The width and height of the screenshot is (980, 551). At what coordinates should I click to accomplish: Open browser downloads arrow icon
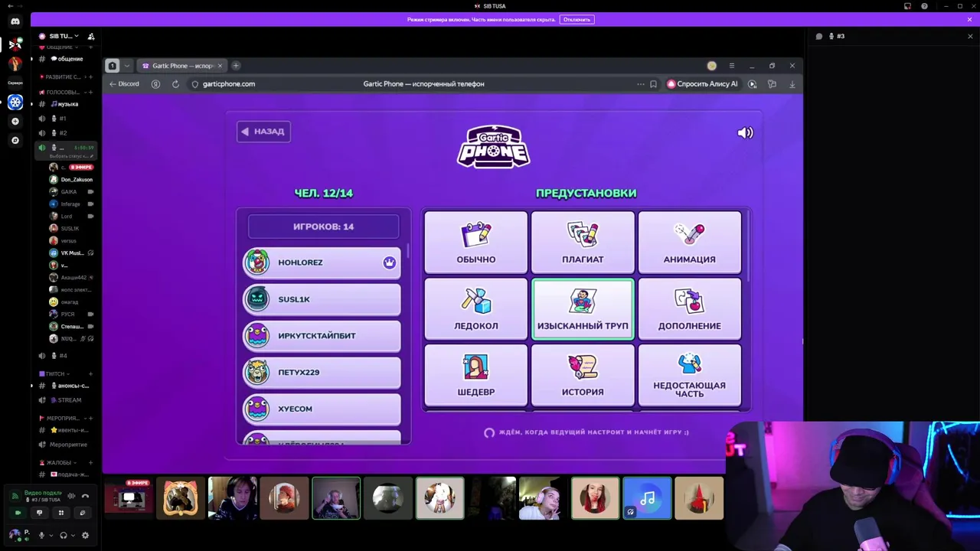792,84
